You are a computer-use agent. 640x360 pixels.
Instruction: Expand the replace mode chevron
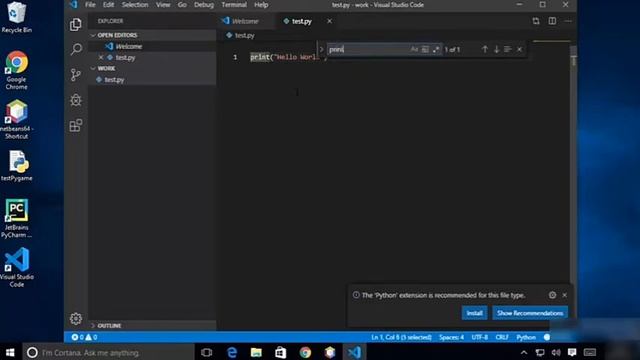[x=321, y=49]
